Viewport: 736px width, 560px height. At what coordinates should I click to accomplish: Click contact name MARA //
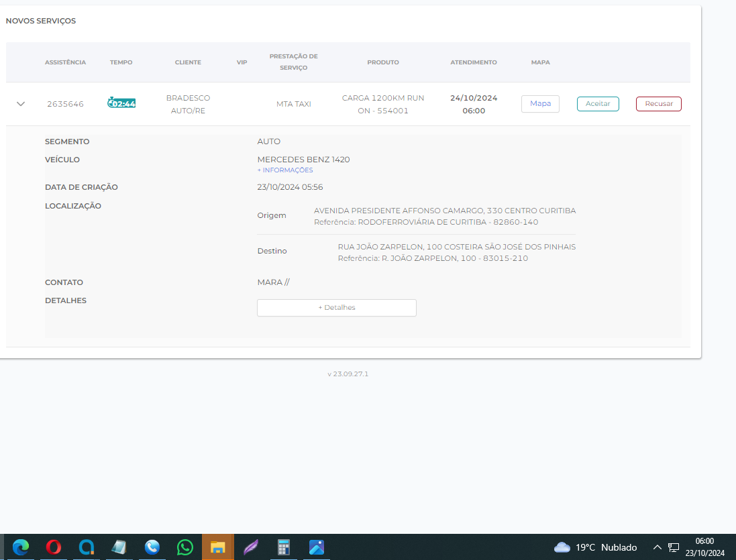pyautogui.click(x=274, y=282)
